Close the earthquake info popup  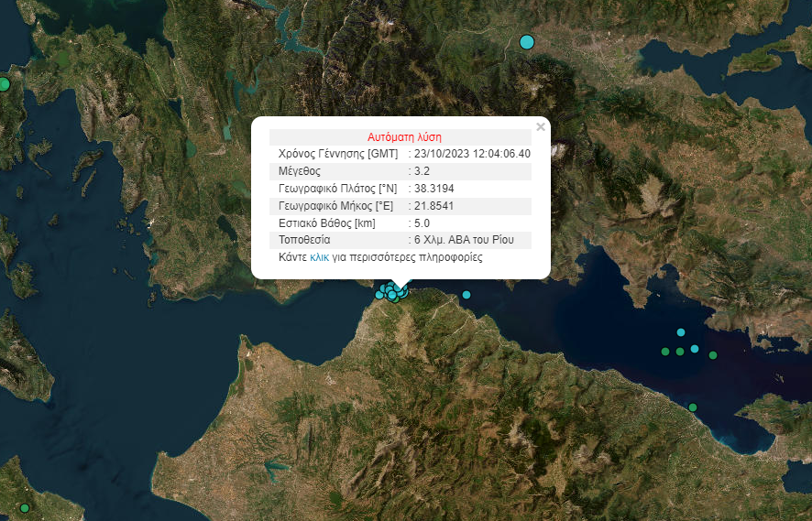[x=541, y=127]
